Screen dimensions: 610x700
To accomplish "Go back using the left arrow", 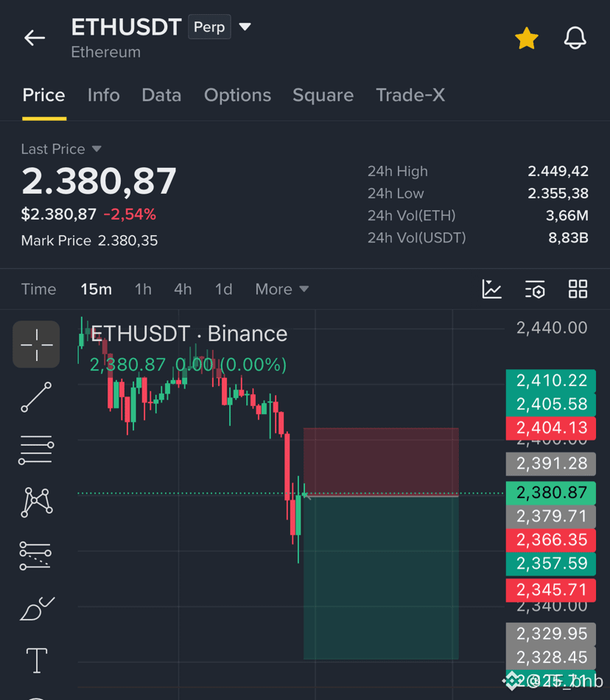I will (35, 38).
